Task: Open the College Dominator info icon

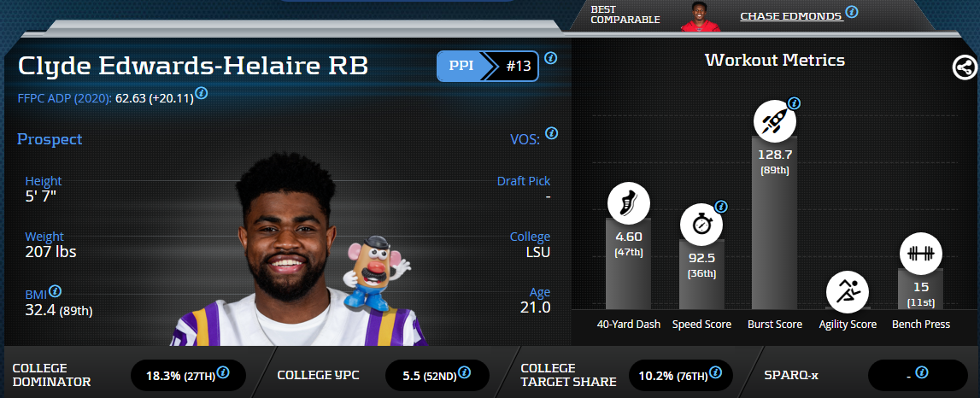Action: (222, 373)
